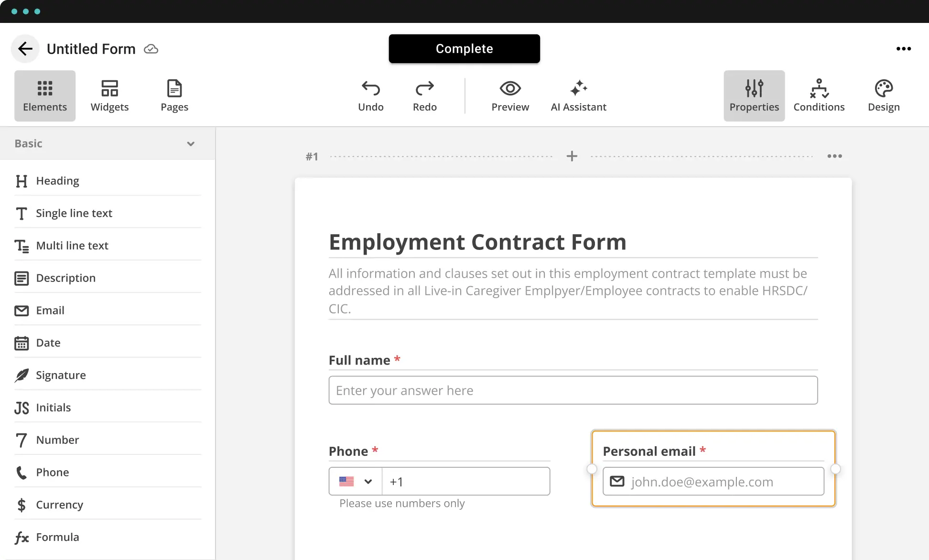Toggle the Properties panel

click(754, 96)
